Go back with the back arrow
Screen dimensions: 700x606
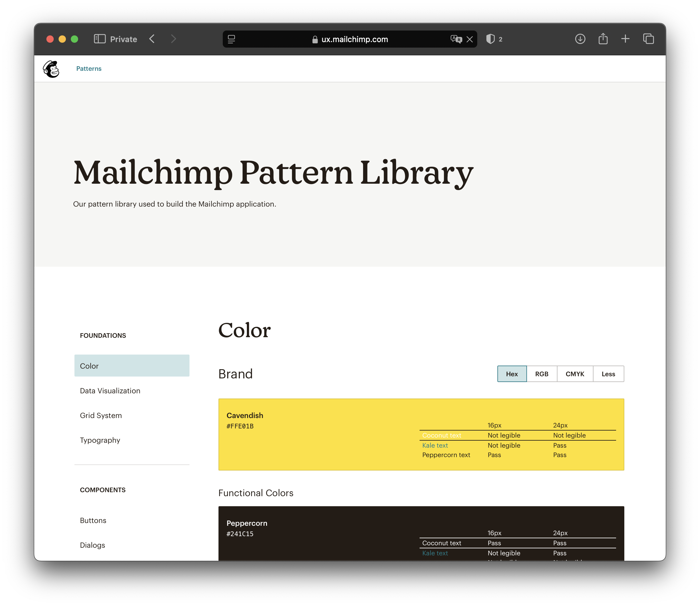coord(152,39)
